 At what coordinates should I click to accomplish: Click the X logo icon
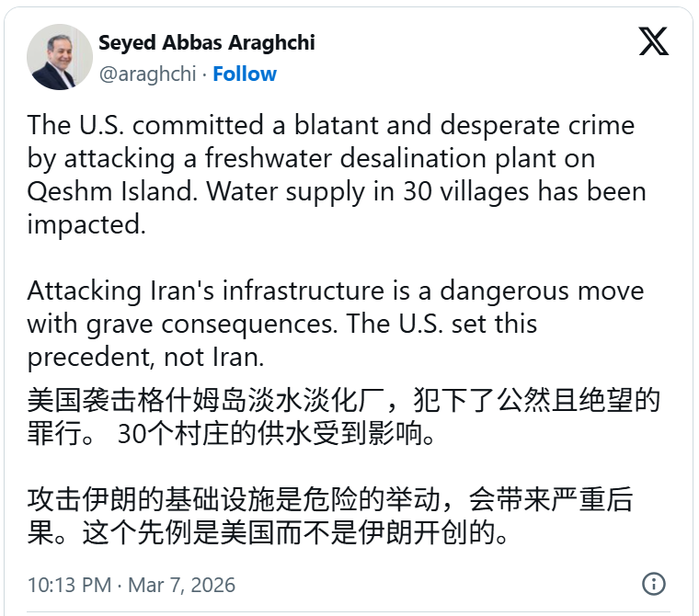(653, 41)
